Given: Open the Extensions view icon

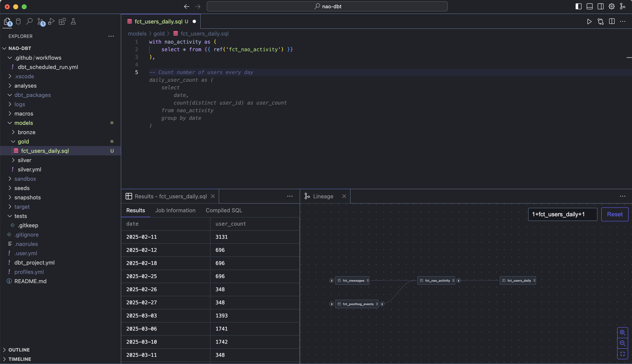Looking at the screenshot, I should [x=62, y=22].
